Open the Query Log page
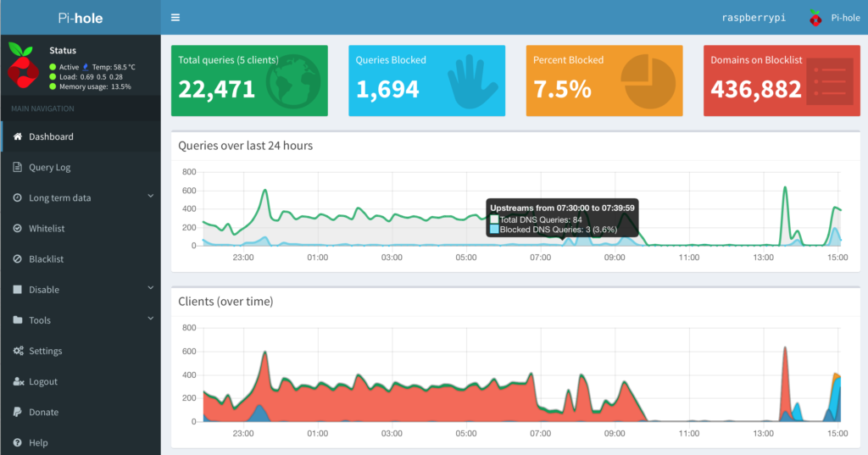This screenshot has width=868, height=455. pos(81,167)
